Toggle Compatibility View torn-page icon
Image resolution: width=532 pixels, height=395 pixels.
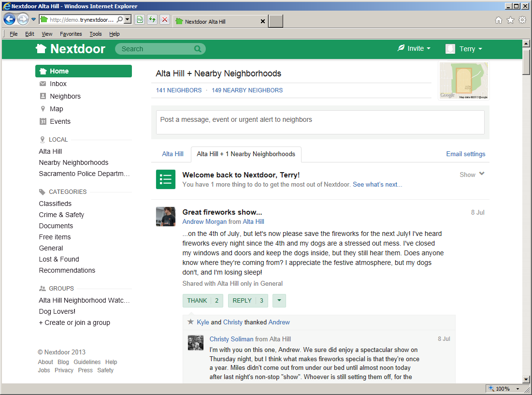click(x=140, y=19)
